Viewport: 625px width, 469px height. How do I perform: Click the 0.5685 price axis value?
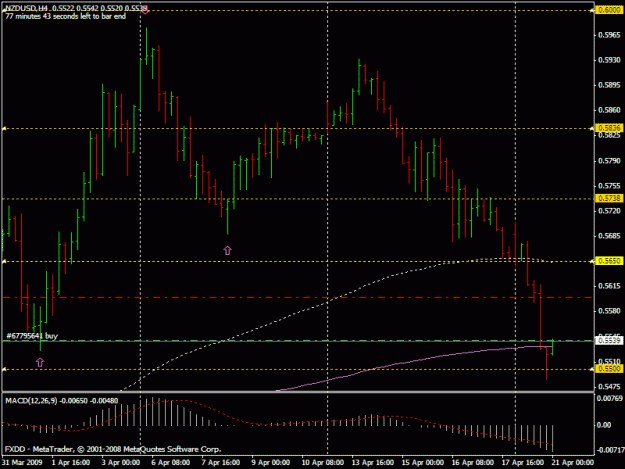point(609,235)
